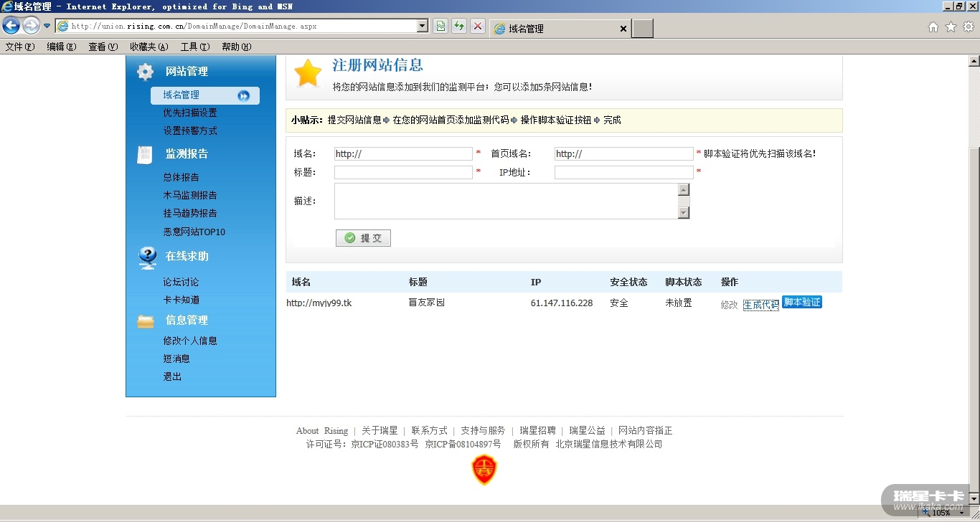This screenshot has width=980, height=522.
Task: Open the About Rising footer link
Action: point(321,430)
